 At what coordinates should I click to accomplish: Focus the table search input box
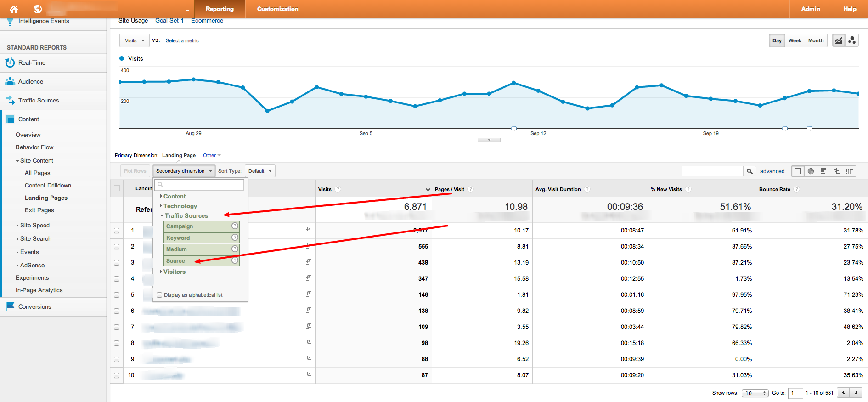pyautogui.click(x=713, y=171)
